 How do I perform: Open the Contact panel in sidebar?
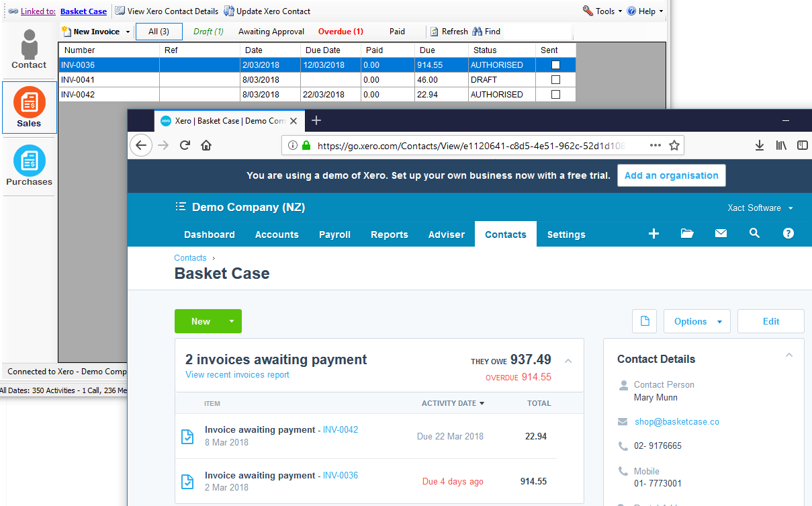[29, 50]
